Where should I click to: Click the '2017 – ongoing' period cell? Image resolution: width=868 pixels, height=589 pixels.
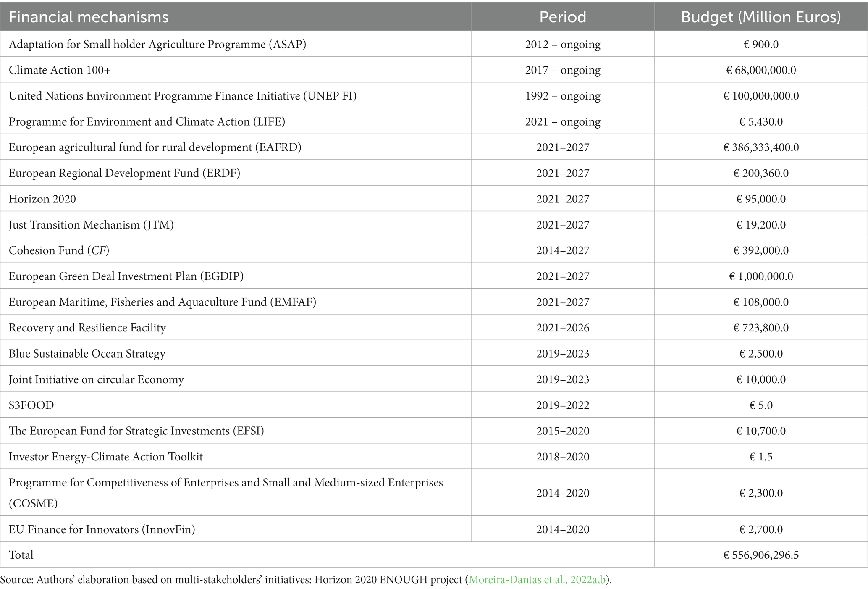click(563, 70)
